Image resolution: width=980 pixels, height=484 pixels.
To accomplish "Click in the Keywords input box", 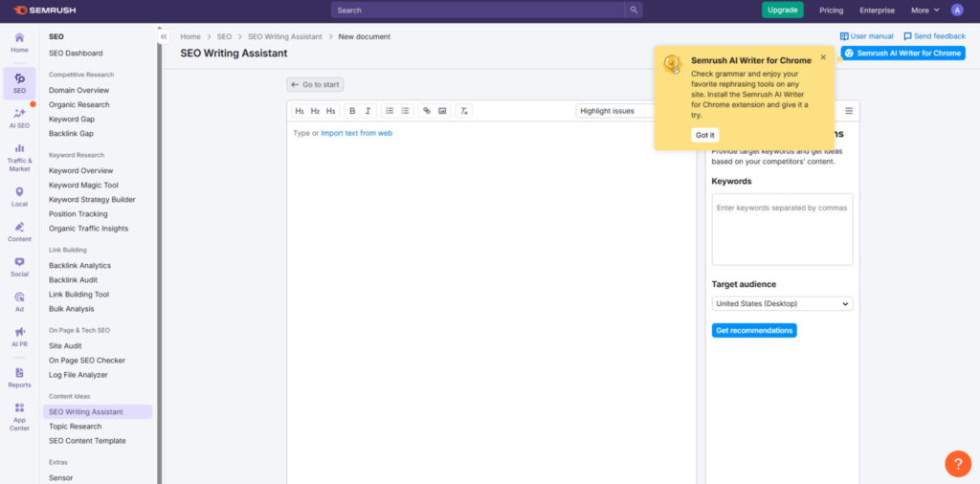I will [x=782, y=230].
